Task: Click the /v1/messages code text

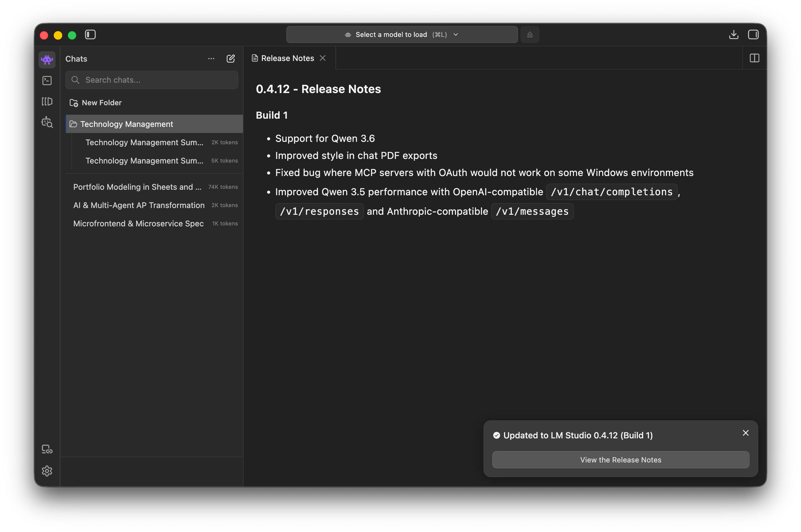Action: click(532, 211)
